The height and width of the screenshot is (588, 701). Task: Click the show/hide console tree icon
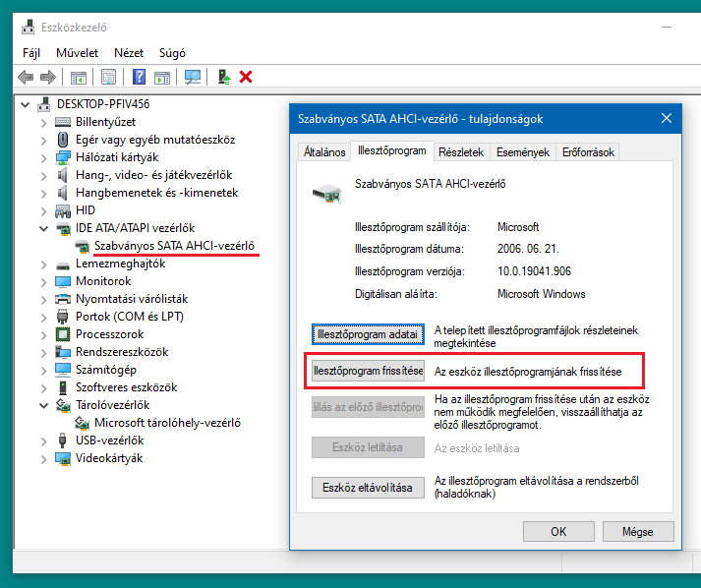(79, 78)
